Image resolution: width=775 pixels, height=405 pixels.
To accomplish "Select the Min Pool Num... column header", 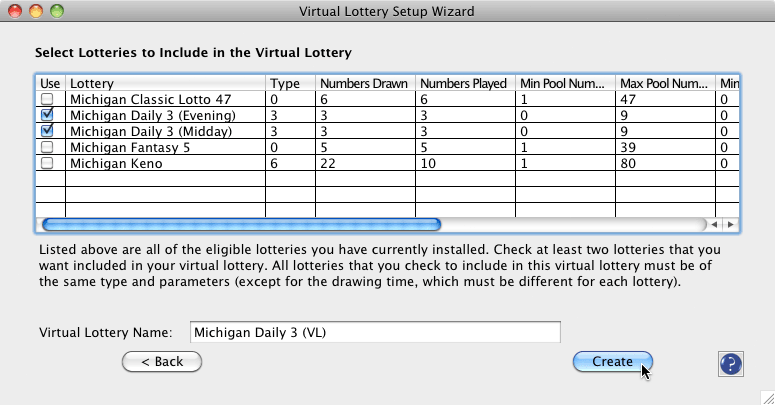I will [565, 83].
